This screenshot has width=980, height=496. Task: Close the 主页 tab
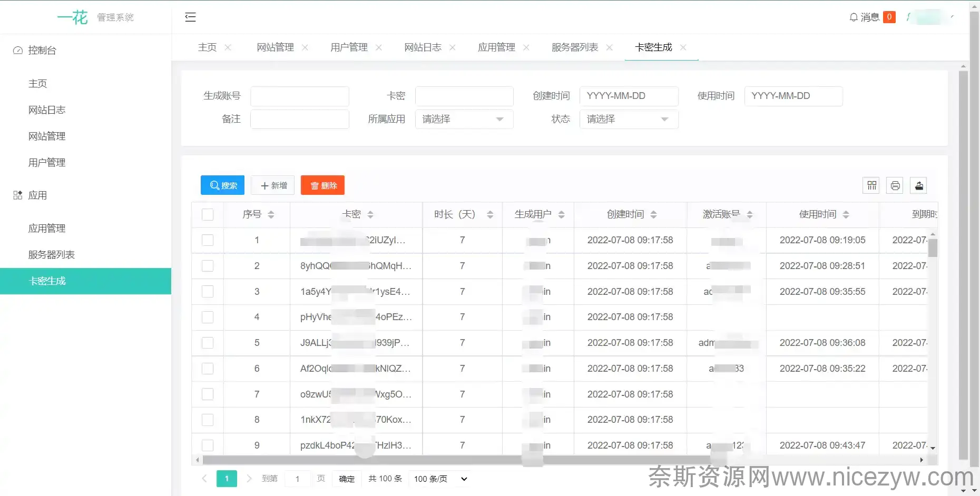click(x=228, y=47)
